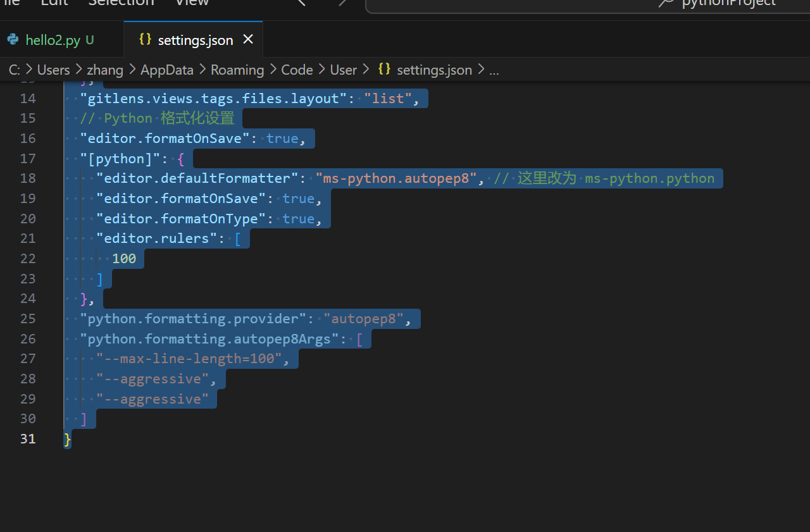Image resolution: width=810 pixels, height=532 pixels.
Task: Close the settings.json tab
Action: 247,39
